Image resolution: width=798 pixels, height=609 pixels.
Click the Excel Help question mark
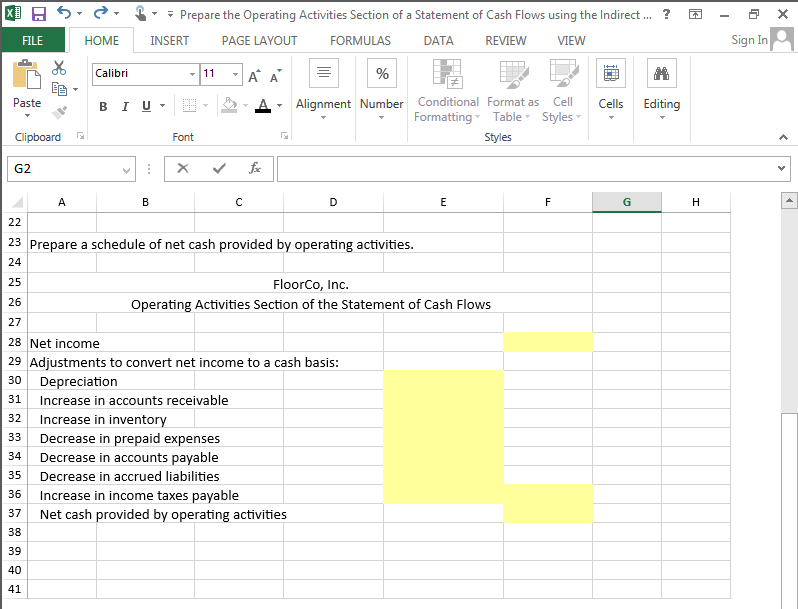coord(666,14)
